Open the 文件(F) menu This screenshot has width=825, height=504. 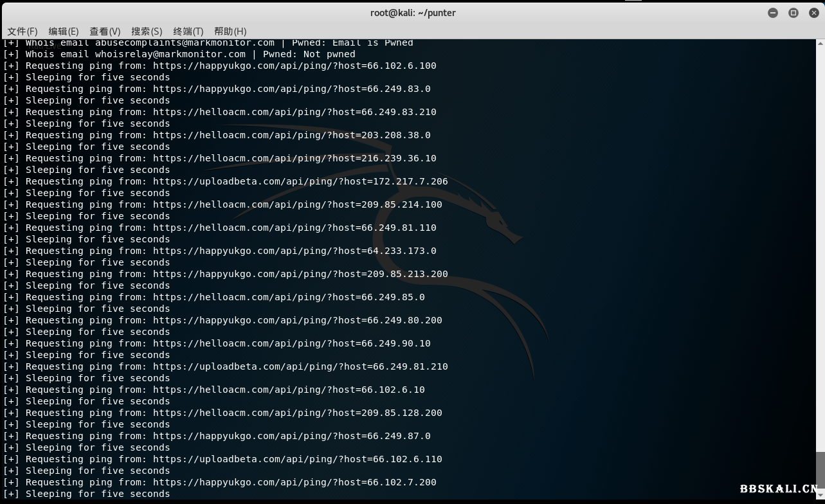tap(23, 31)
